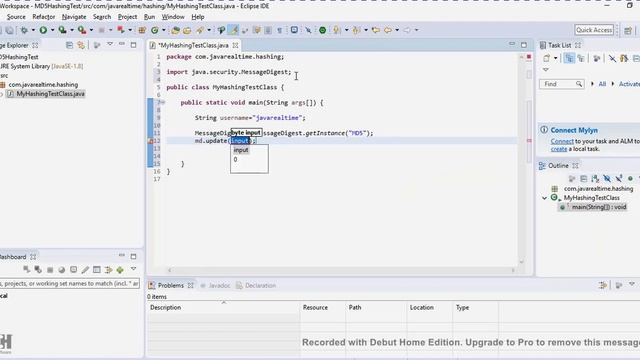This screenshot has width=640, height=360.
Task: Click the create local task link
Action: [559, 149]
